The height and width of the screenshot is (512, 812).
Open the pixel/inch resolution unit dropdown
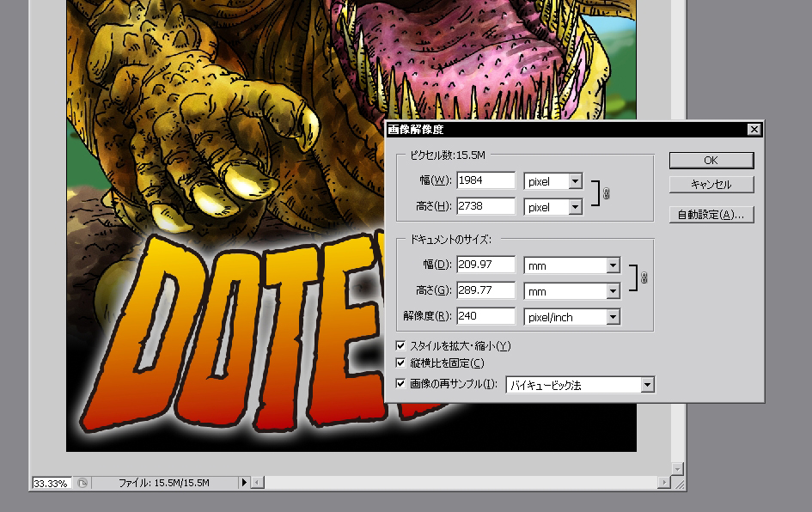pos(613,317)
